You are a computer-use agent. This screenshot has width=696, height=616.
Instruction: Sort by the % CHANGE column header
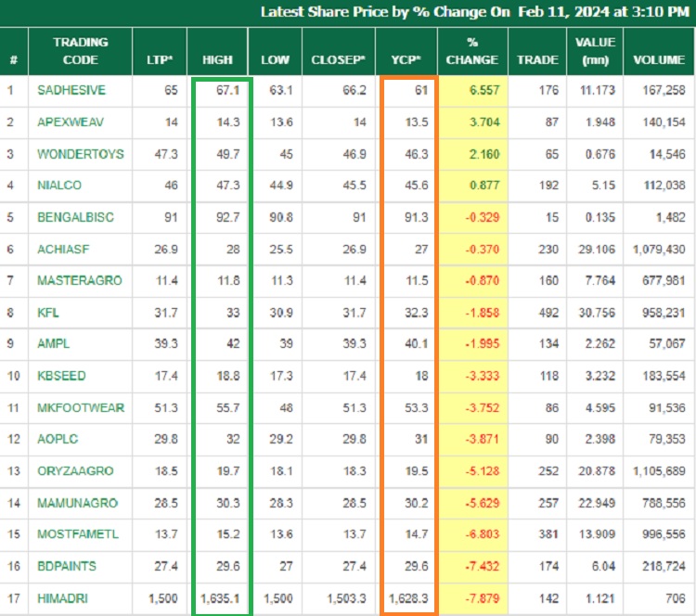[470, 51]
